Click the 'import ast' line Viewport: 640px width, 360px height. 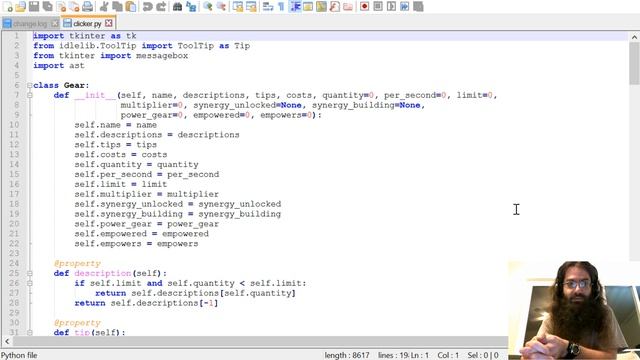point(59,66)
